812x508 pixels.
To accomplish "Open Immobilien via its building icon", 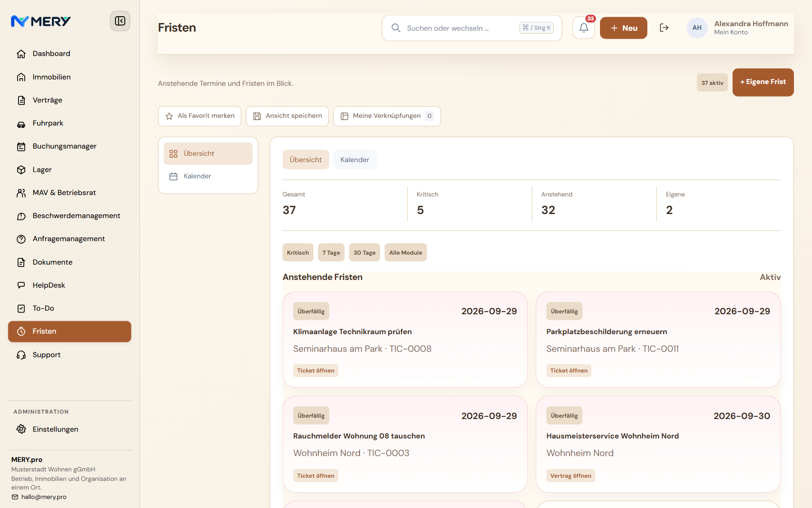I will point(21,77).
